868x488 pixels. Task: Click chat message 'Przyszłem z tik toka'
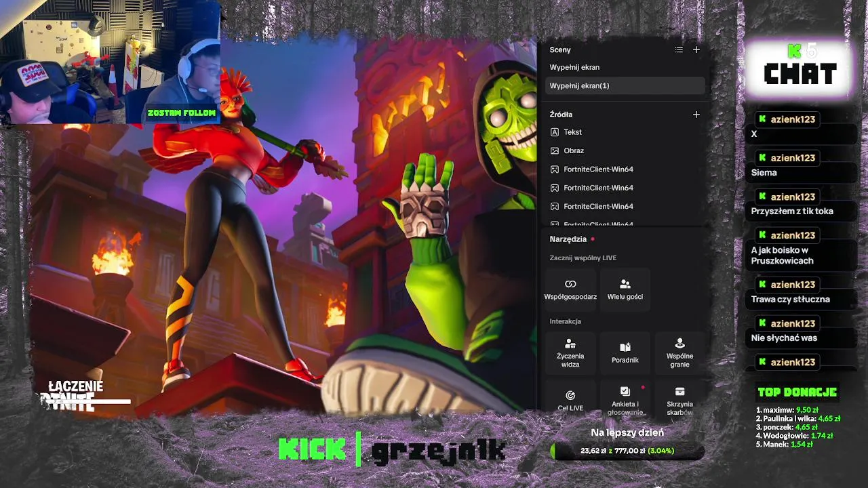(792, 211)
